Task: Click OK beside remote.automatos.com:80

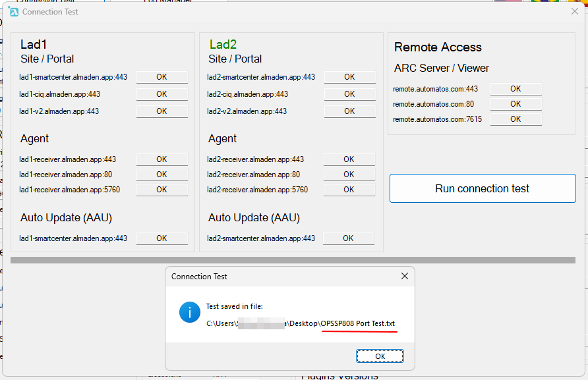Action: pyautogui.click(x=516, y=103)
